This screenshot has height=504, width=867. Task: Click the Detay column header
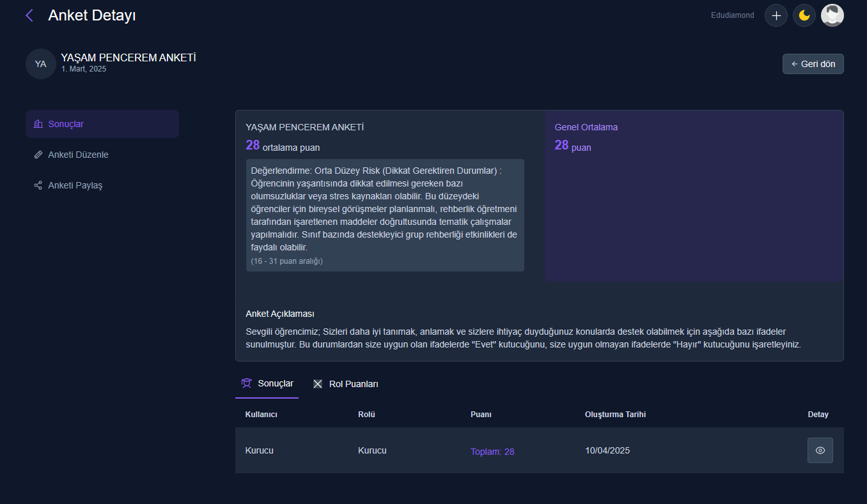point(818,415)
